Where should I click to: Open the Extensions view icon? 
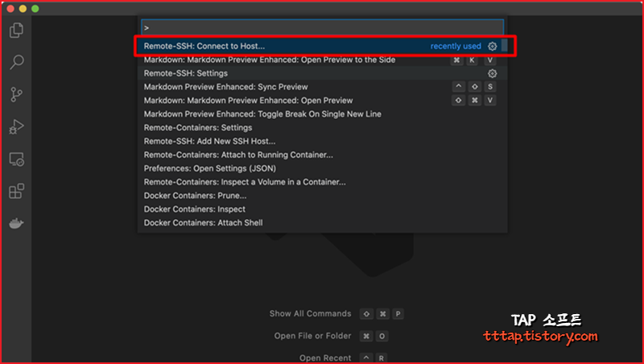[x=16, y=191]
